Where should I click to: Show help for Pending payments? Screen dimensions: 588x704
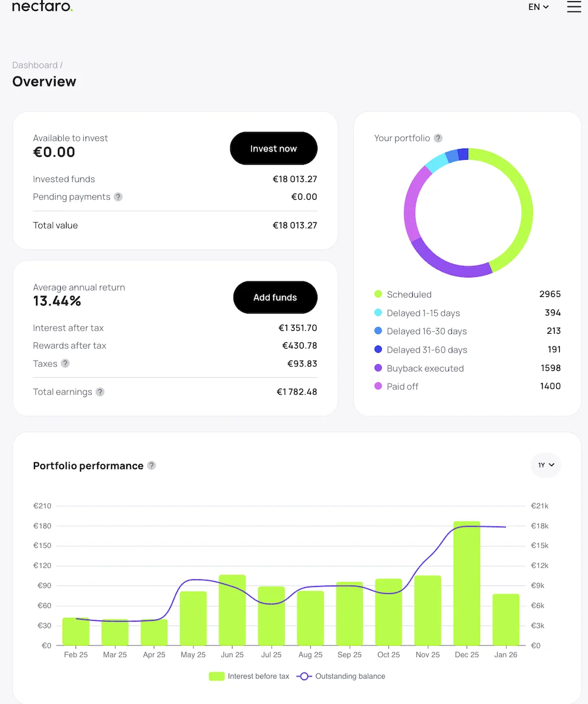click(118, 197)
